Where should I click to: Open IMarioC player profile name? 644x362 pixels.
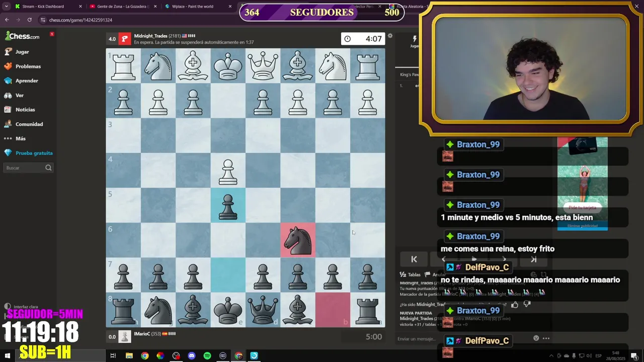[x=142, y=334]
